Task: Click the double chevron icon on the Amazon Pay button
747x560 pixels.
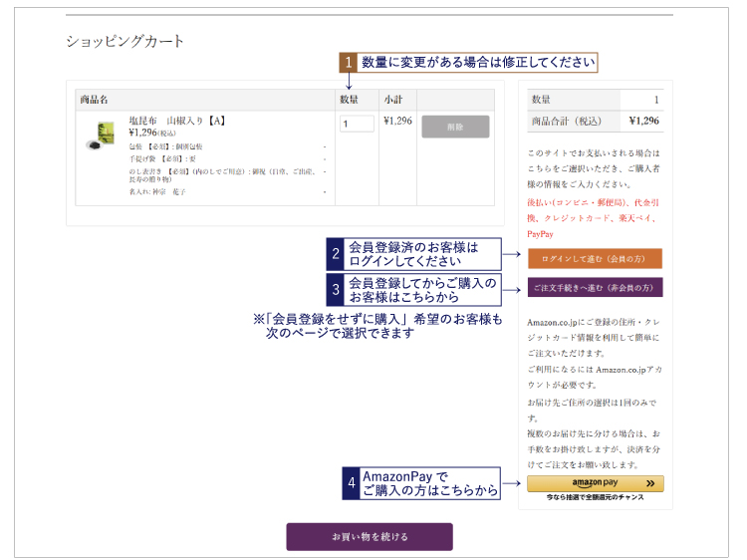Action: pyautogui.click(x=649, y=483)
